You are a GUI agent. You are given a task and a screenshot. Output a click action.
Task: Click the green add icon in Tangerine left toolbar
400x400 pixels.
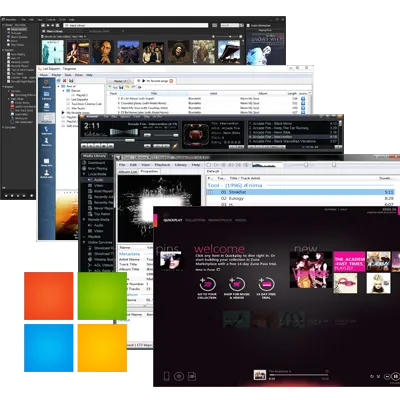pyautogui.click(x=59, y=80)
